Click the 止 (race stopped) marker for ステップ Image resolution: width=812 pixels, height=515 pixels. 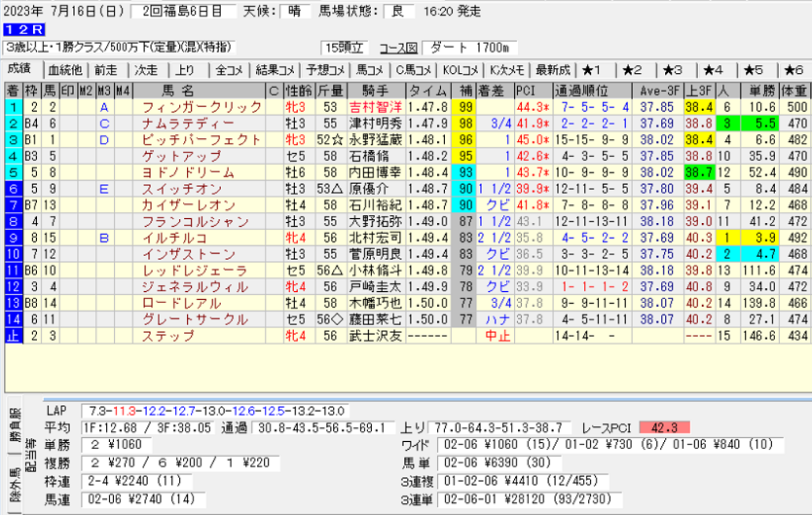click(x=13, y=335)
